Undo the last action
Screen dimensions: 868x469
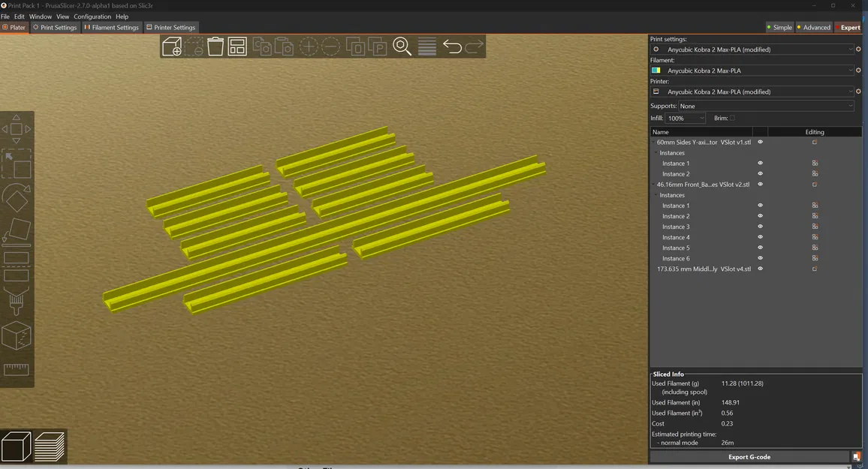coord(452,47)
